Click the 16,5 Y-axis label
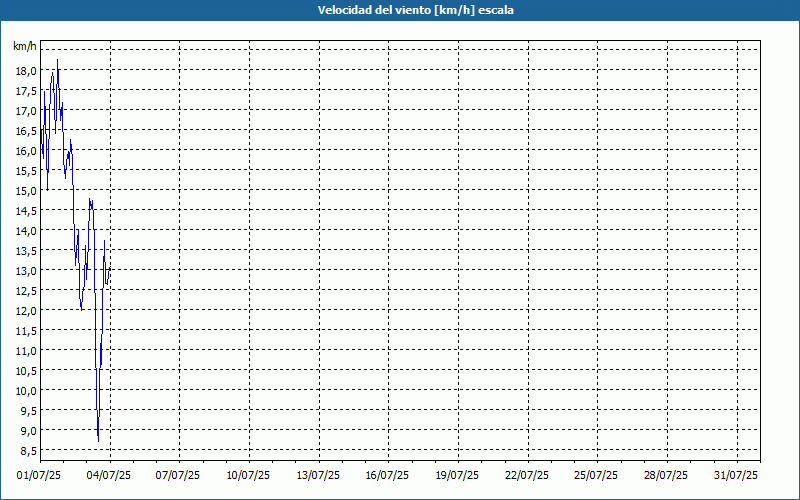This screenshot has height=500, width=800. 26,131
